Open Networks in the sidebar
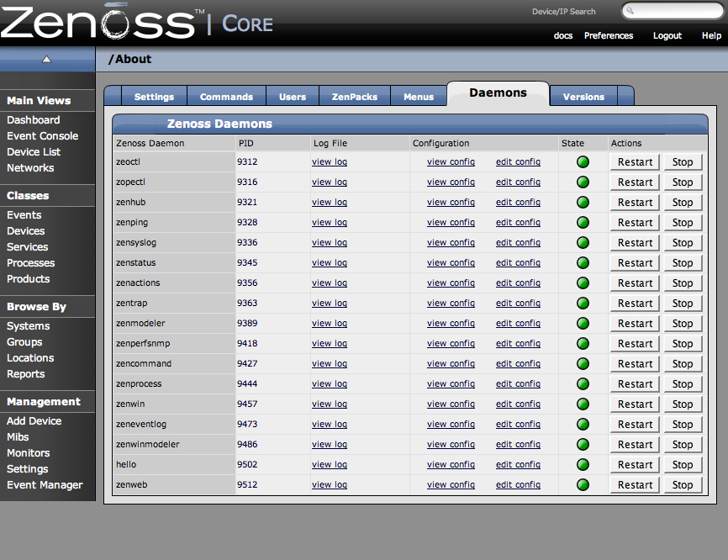The image size is (728, 560). tap(30, 168)
